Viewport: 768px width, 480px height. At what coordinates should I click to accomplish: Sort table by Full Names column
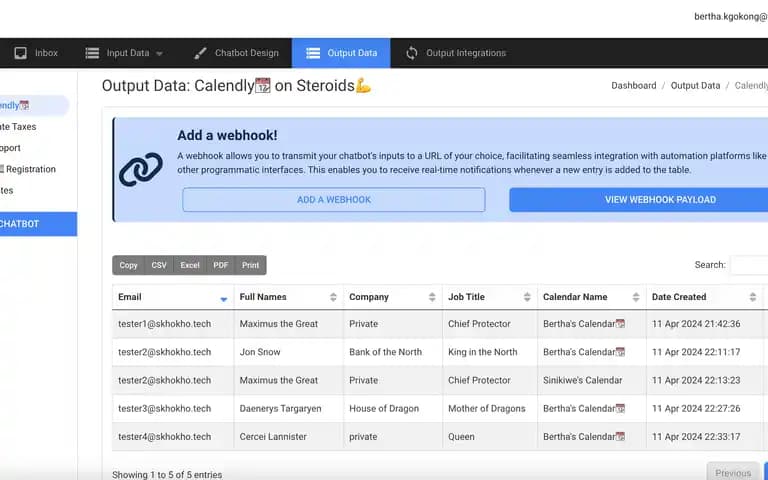[x=288, y=297]
